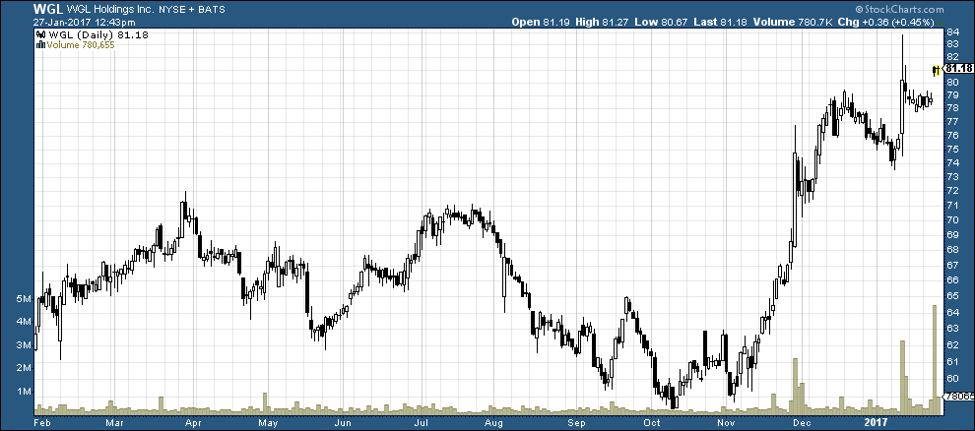Click the 4M volume axis label
The width and height of the screenshot is (975, 431).
(x=24, y=322)
